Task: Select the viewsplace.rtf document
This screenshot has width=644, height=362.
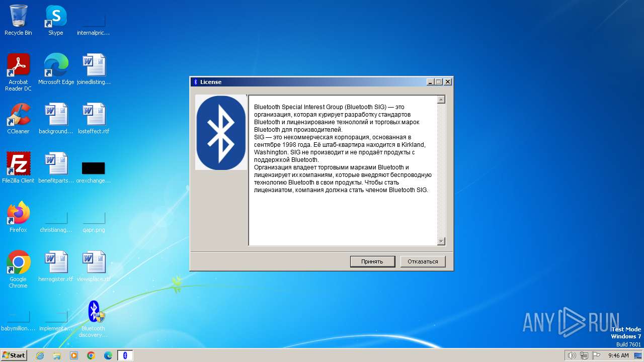Action: pos(94,266)
